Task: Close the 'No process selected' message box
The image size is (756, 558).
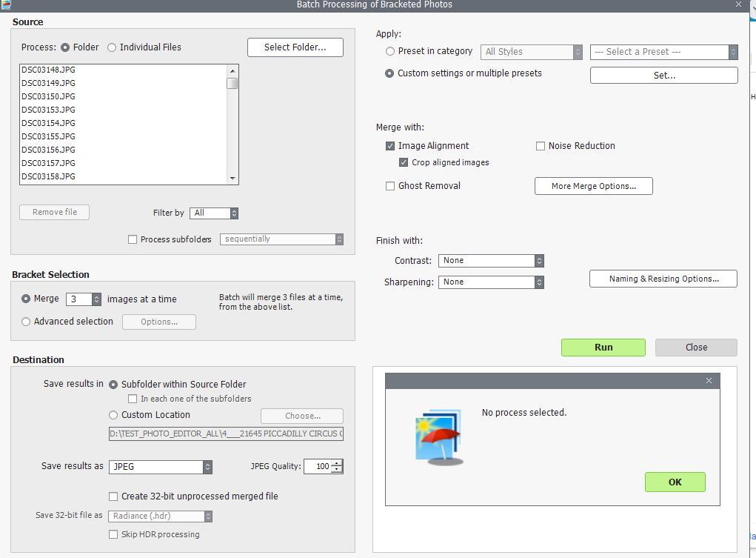Action: click(x=709, y=381)
